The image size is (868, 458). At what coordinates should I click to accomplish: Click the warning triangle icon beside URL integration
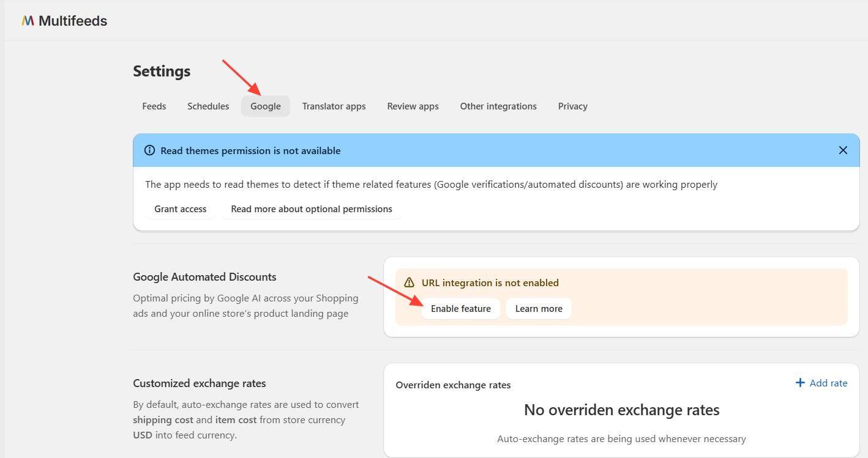pyautogui.click(x=410, y=283)
